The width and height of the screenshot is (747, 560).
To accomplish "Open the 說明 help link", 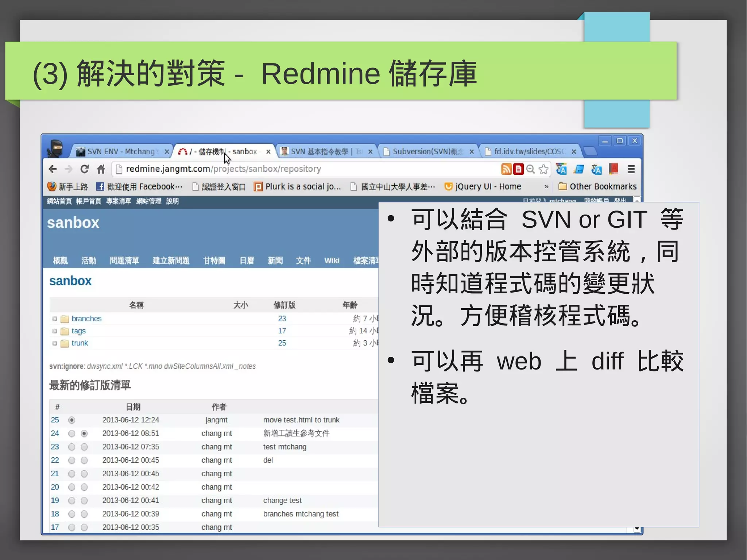I will tap(173, 201).
